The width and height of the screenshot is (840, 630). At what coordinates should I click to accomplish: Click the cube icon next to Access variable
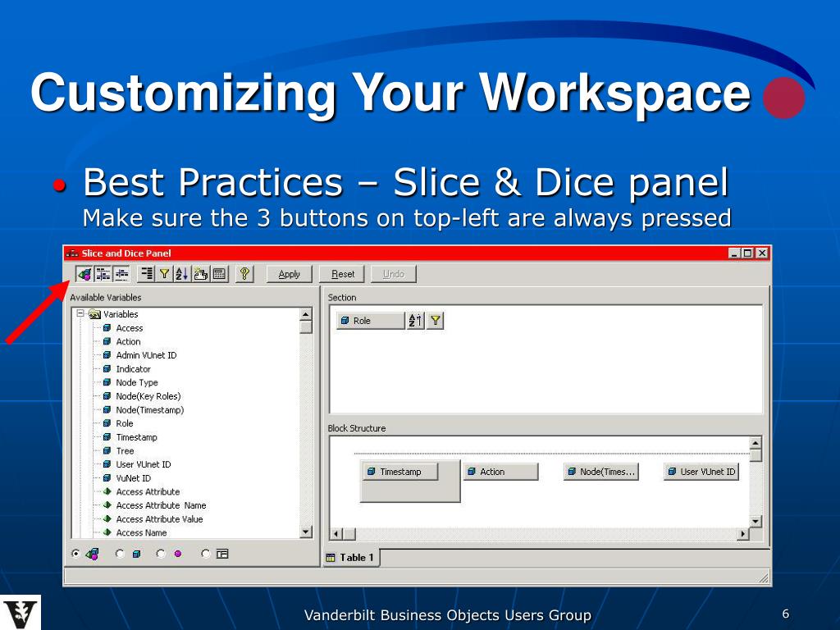click(107, 328)
